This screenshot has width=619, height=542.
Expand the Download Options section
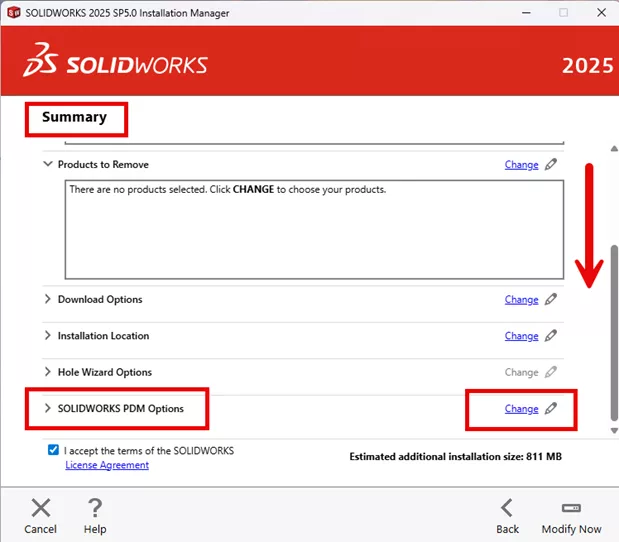tap(47, 299)
